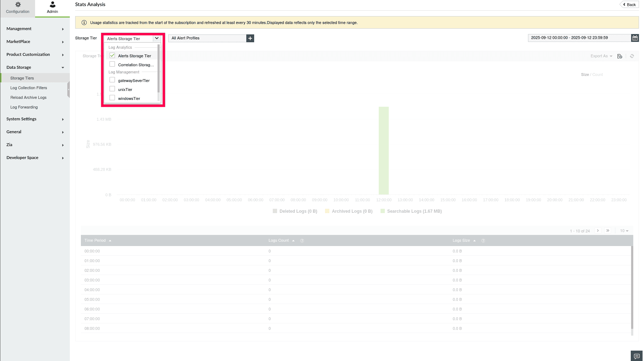Image resolution: width=644 pixels, height=361 pixels.
Task: Open Reload Archive Logs page
Action: coord(28,97)
